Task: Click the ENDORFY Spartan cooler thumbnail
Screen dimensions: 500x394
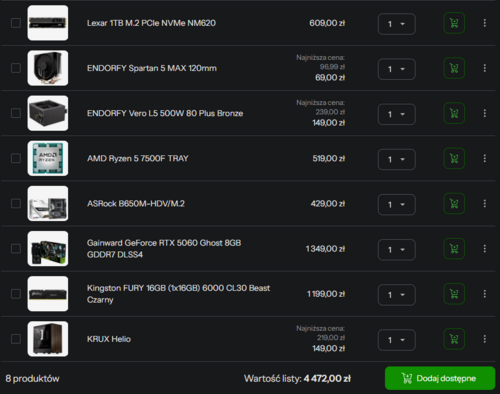Action: coord(48,68)
